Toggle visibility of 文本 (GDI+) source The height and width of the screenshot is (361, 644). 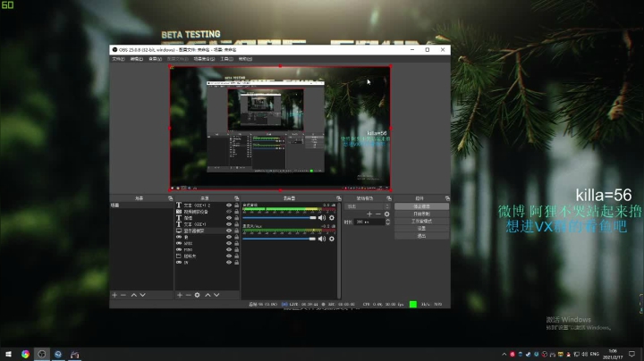point(229,224)
